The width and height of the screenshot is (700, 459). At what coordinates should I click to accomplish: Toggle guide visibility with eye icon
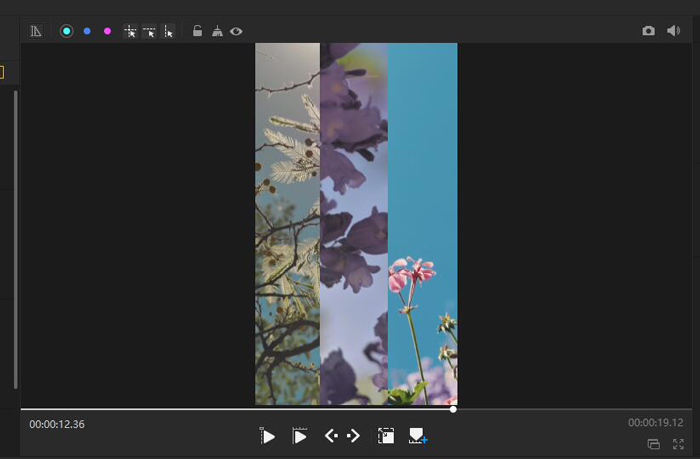coord(236,31)
